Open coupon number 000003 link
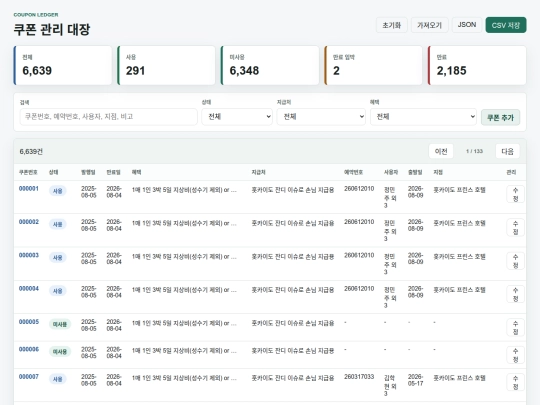This screenshot has height=405, width=540. [x=29, y=255]
